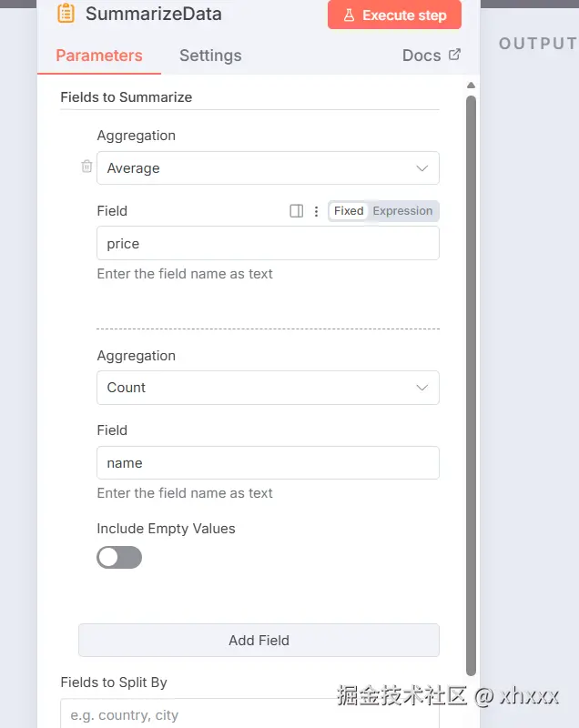
Task: Open the panel layout icon beside Field
Action: [x=296, y=211]
